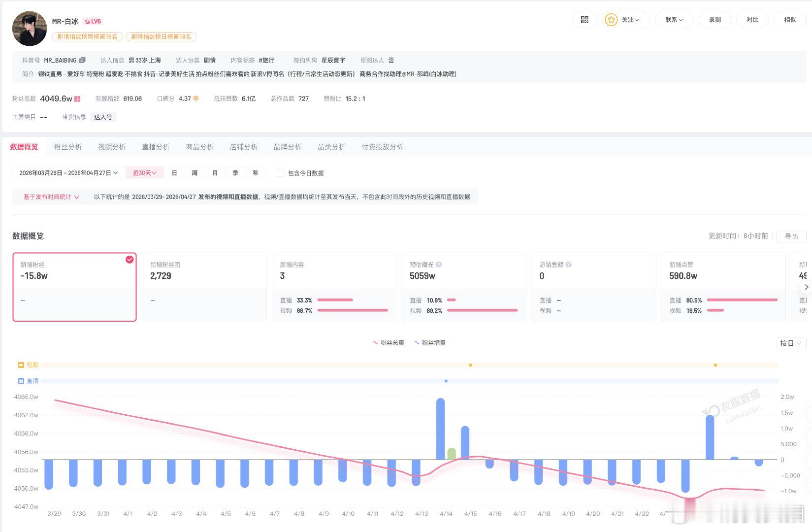Image resolution: width=812 pixels, height=532 pixels.
Task: Open the 近30天 date range dropdown
Action: [144, 172]
